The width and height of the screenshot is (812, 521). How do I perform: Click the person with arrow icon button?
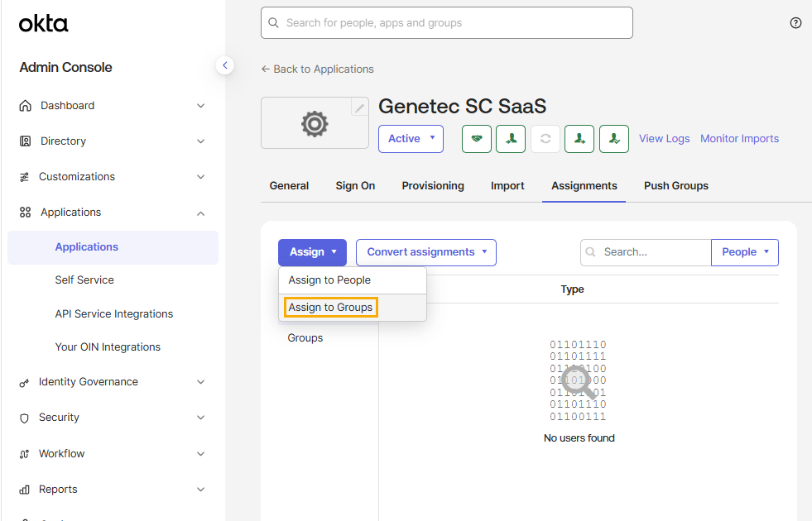(x=579, y=139)
